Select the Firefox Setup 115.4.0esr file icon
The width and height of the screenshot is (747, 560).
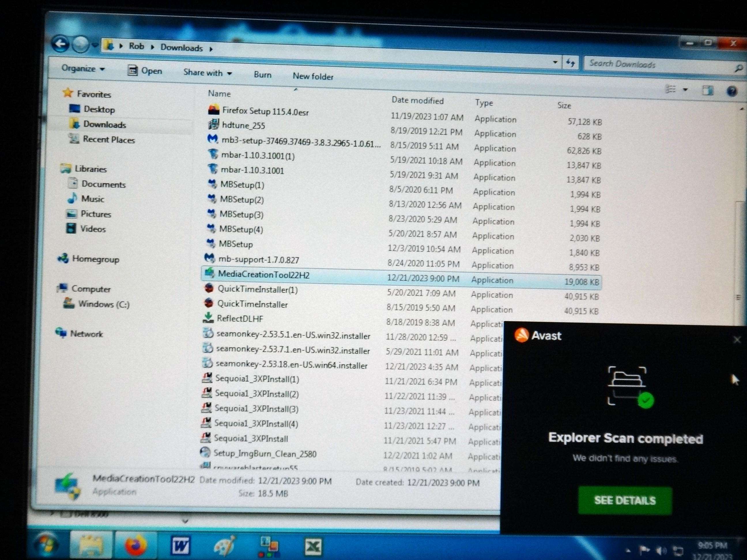pyautogui.click(x=214, y=110)
